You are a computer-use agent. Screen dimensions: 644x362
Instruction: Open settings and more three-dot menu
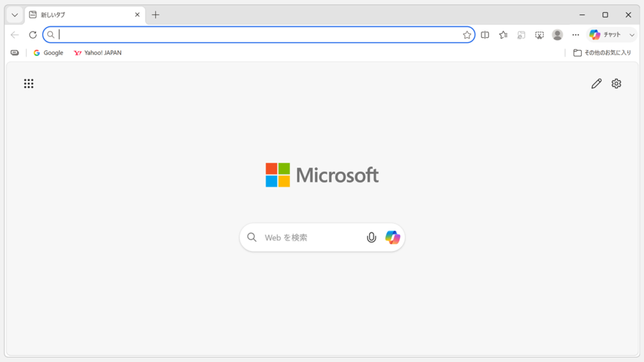(x=575, y=35)
